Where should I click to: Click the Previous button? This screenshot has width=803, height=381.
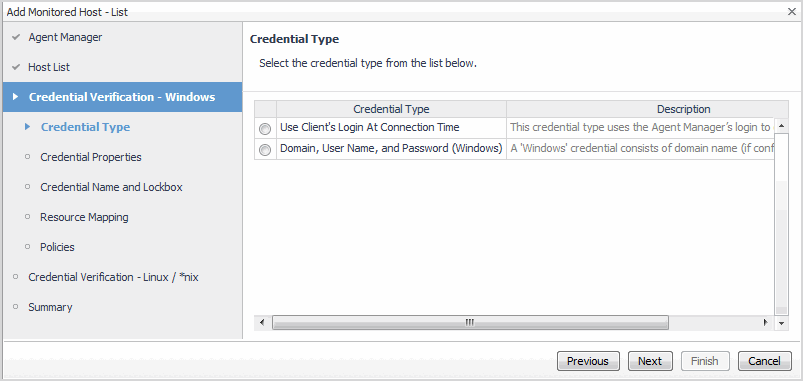coord(588,361)
